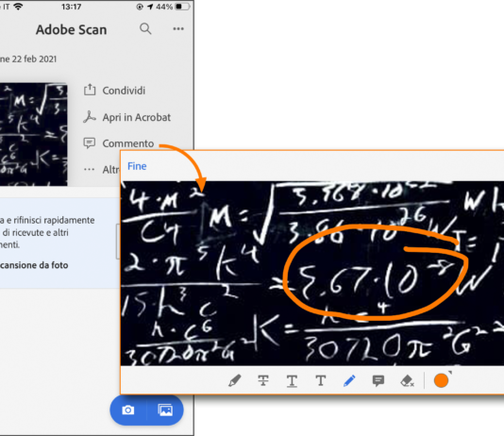504x436 pixels.
Task: Open the Altro ellipsis icon
Action: [89, 169]
